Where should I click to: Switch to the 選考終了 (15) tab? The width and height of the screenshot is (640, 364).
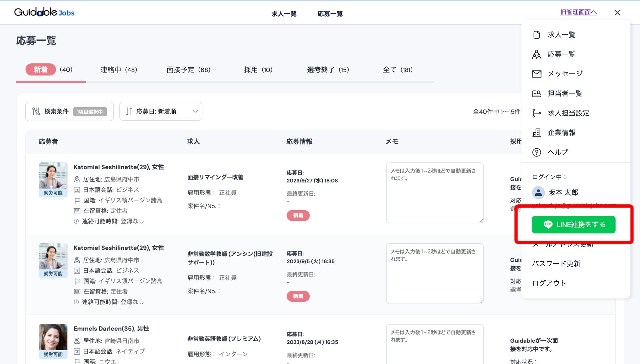328,70
